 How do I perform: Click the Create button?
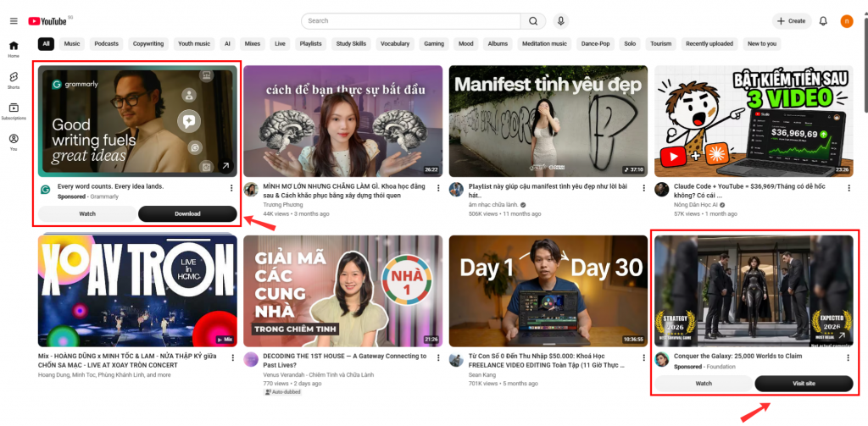click(792, 21)
